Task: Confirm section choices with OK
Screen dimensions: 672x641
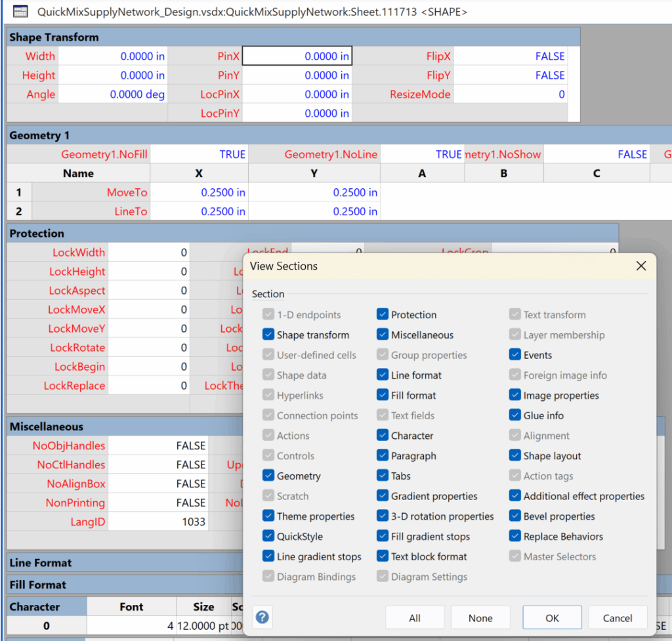Action: pos(551,617)
